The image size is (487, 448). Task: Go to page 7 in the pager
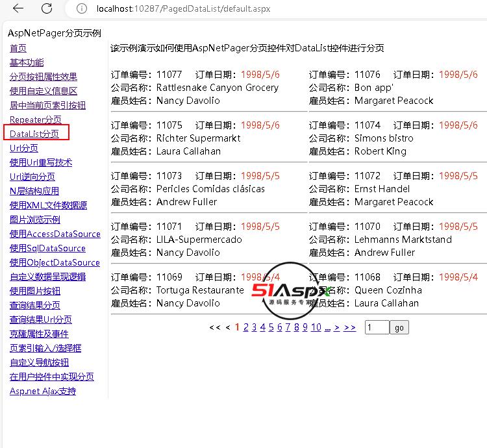[288, 327]
